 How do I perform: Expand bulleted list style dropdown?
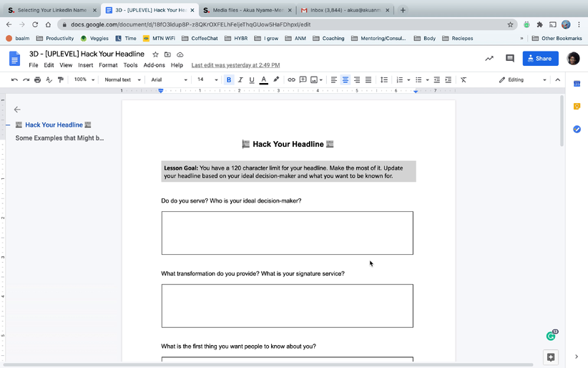(x=428, y=80)
